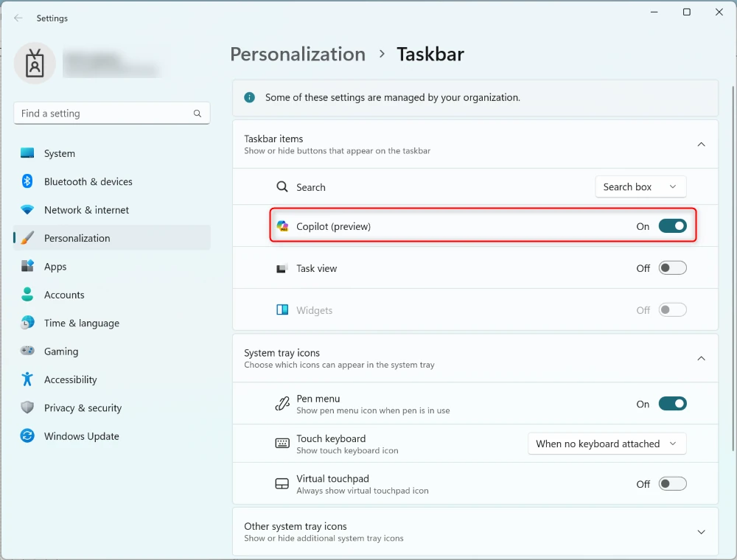Click the info icon in organization notice
The image size is (737, 560).
(x=250, y=97)
